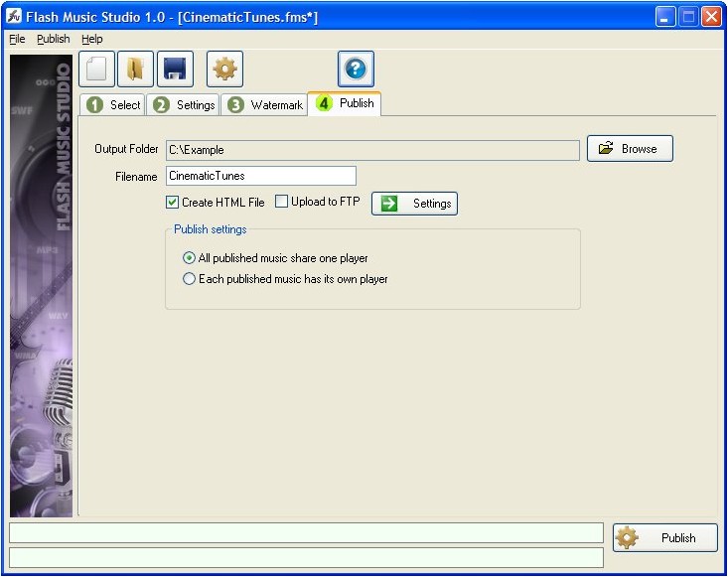Screen dimensions: 728x577
Task: Switch to the Watermark tab
Action: [x=264, y=105]
